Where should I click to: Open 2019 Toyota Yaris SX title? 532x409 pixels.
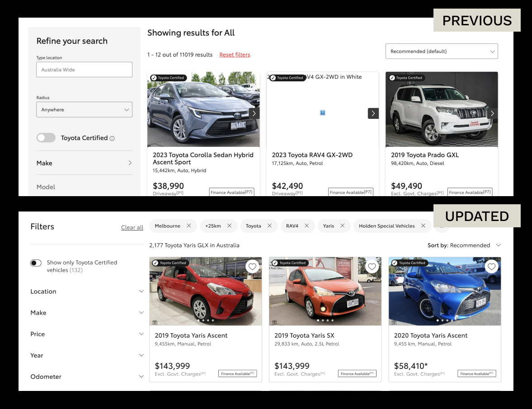tap(304, 335)
